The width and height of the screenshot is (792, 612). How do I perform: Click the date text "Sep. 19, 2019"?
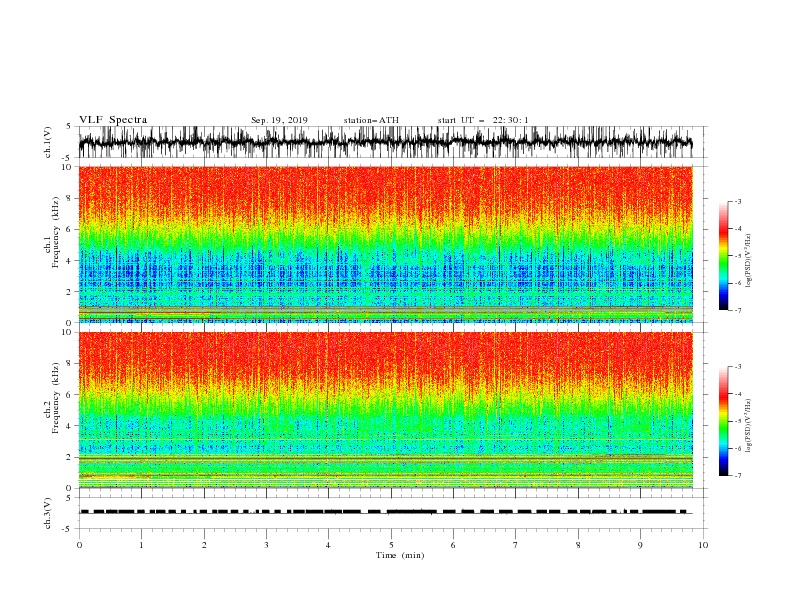[x=279, y=120]
